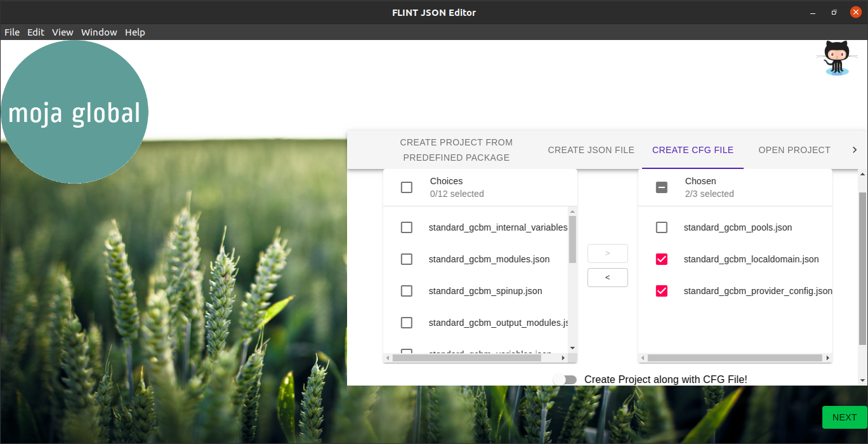This screenshot has width=868, height=444.
Task: Open the File menu
Action: (x=12, y=32)
